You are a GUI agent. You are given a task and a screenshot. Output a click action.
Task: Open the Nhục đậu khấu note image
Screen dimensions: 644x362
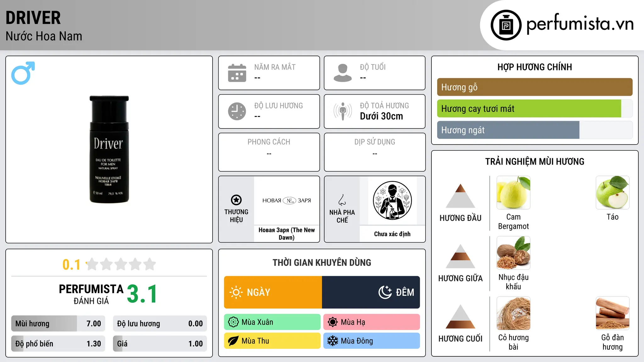[514, 253]
